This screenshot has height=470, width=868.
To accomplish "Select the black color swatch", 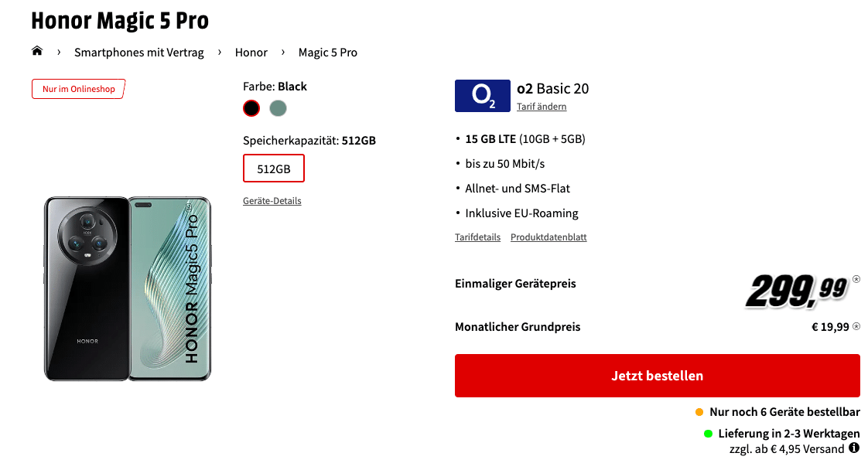I will [x=251, y=108].
